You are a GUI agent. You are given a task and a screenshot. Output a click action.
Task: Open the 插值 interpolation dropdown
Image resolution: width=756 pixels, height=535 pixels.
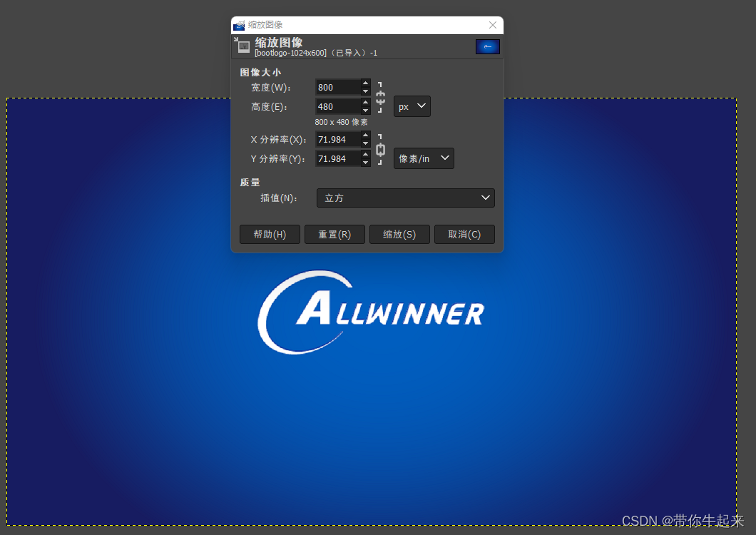click(x=406, y=198)
